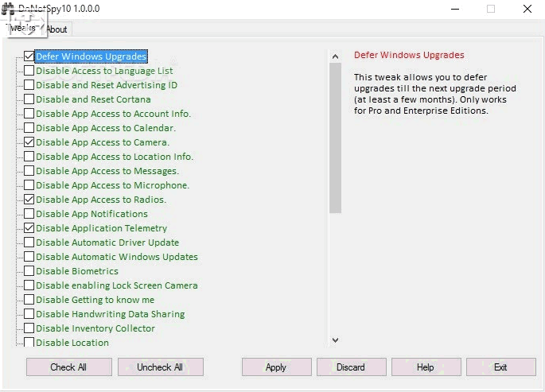Open Help for DoNotSpy10
545x392 pixels.
click(426, 367)
